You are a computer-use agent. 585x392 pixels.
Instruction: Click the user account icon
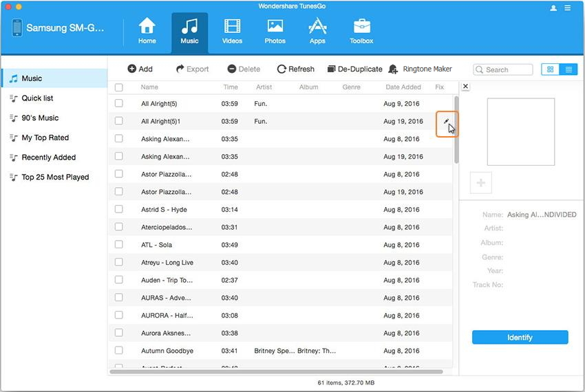tap(554, 8)
